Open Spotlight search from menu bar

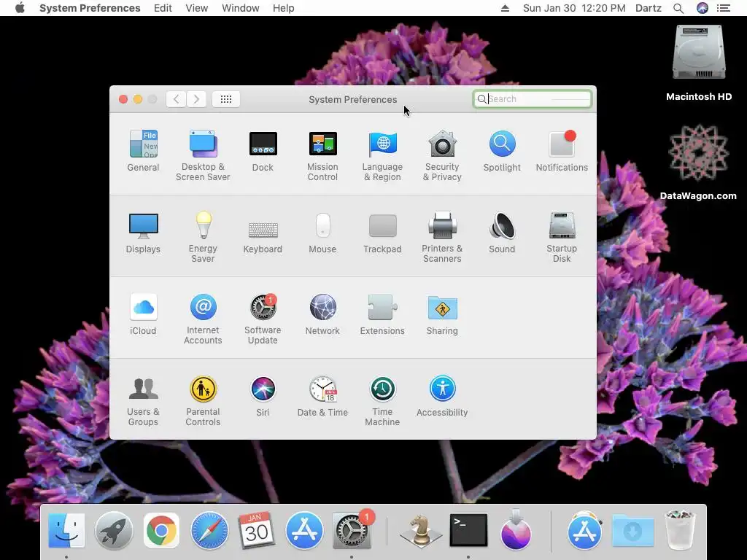[678, 8]
